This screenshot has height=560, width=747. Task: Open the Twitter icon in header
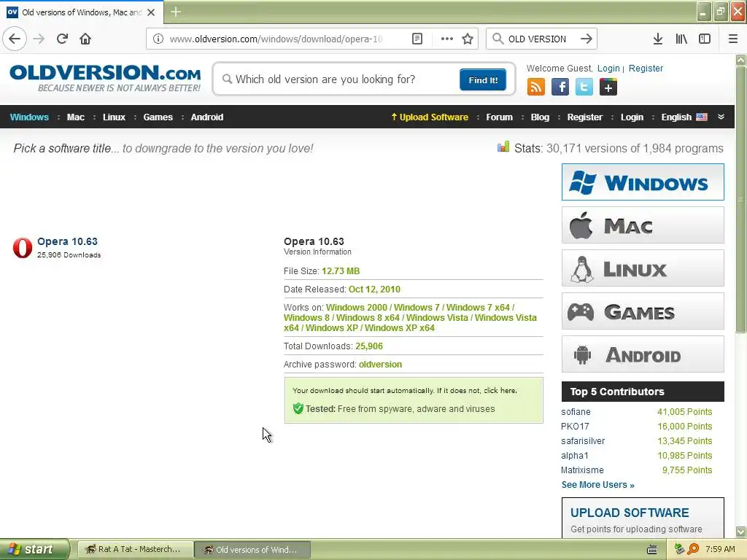click(x=584, y=87)
